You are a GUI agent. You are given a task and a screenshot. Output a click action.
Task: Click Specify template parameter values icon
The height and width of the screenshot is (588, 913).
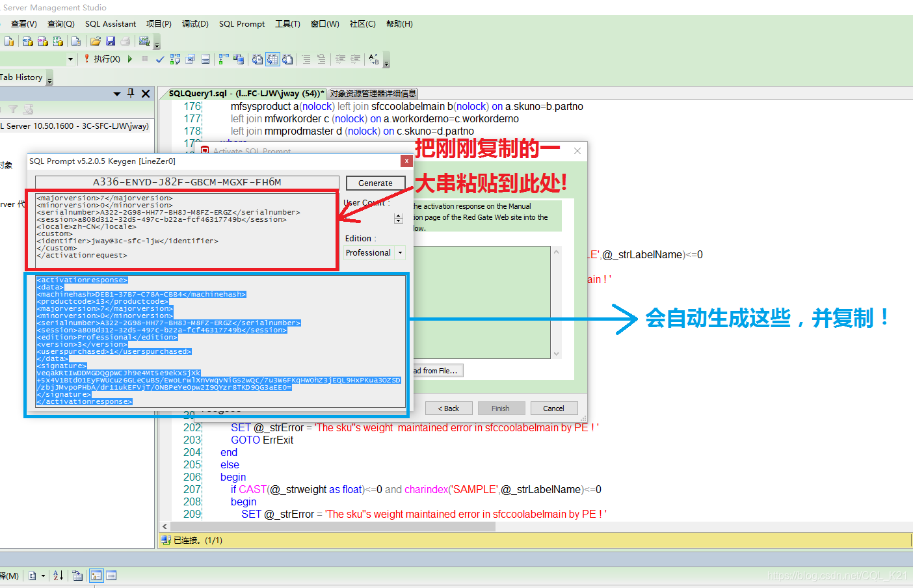pyautogui.click(x=374, y=59)
